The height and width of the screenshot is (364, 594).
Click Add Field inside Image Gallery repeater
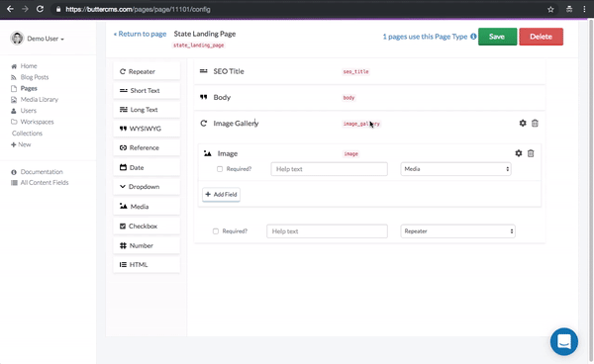click(x=221, y=195)
